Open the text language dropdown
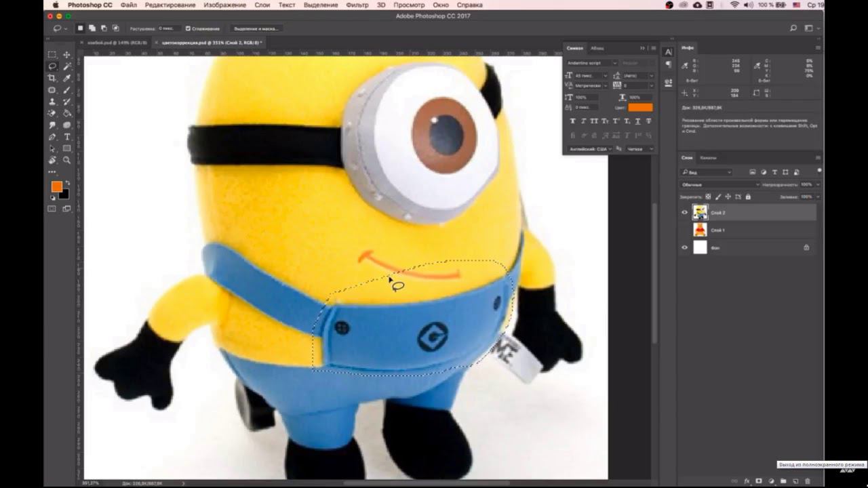The width and height of the screenshot is (868, 488). (589, 148)
